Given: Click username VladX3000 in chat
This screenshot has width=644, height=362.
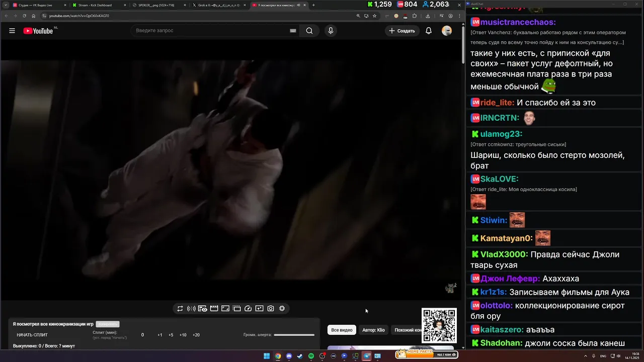Looking at the screenshot, I should 504,254.
